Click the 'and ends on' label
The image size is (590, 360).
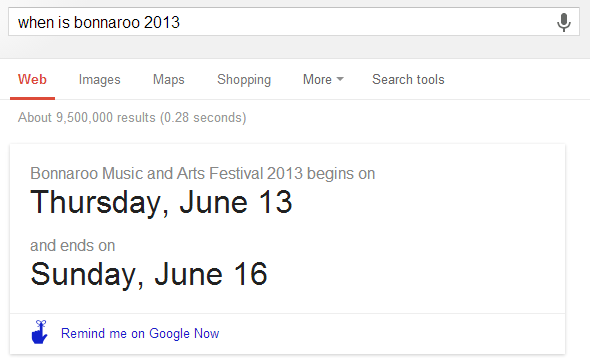point(73,246)
